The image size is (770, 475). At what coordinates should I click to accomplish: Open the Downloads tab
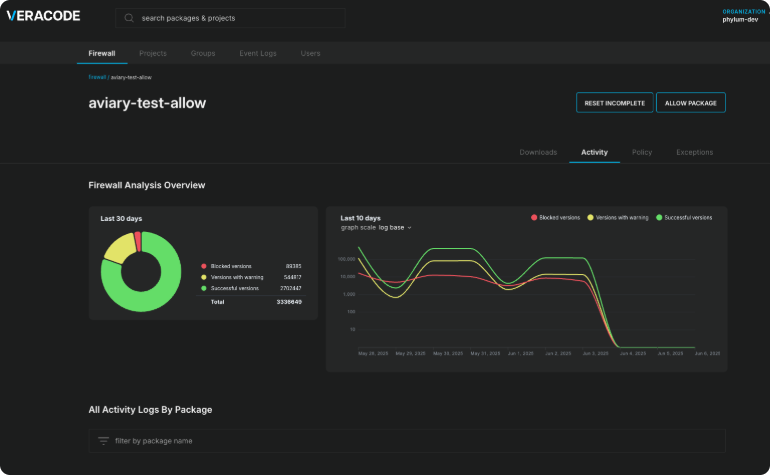click(538, 152)
